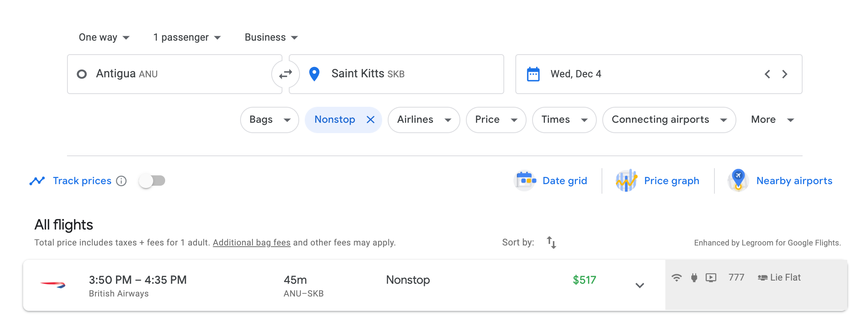Expand the British Airways flight details
The width and height of the screenshot is (868, 322).
(x=639, y=285)
